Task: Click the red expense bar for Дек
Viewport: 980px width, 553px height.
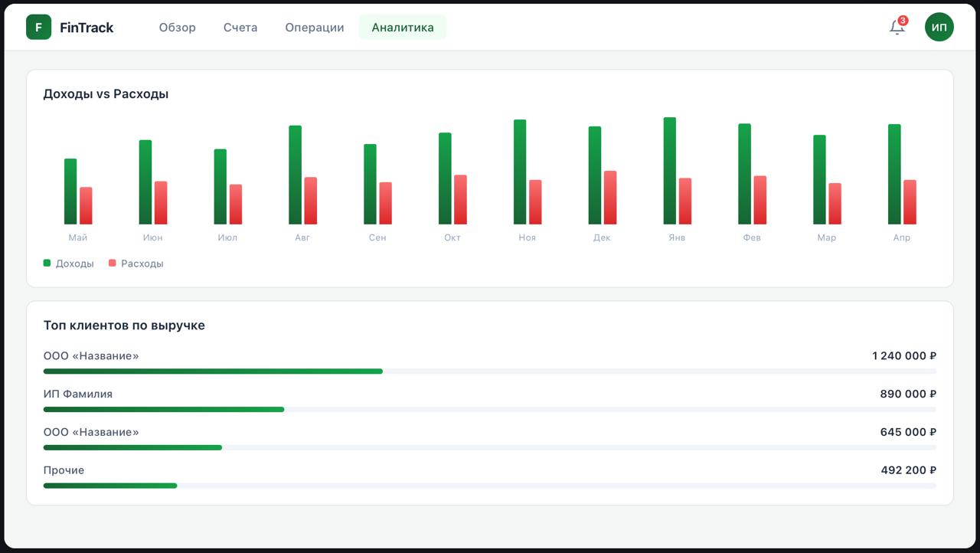Action: (610, 198)
